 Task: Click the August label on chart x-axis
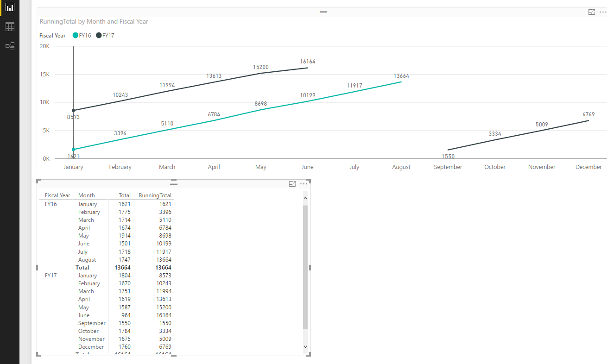tap(401, 167)
